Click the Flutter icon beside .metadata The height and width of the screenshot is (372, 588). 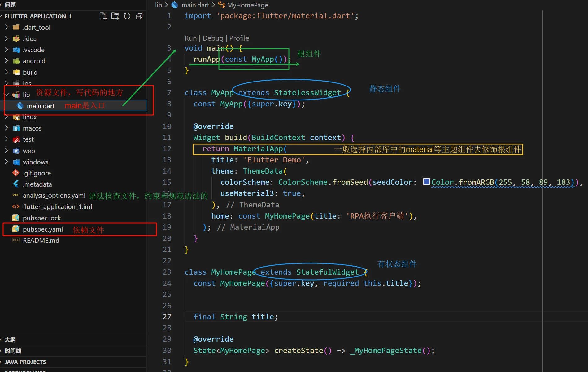(16, 184)
